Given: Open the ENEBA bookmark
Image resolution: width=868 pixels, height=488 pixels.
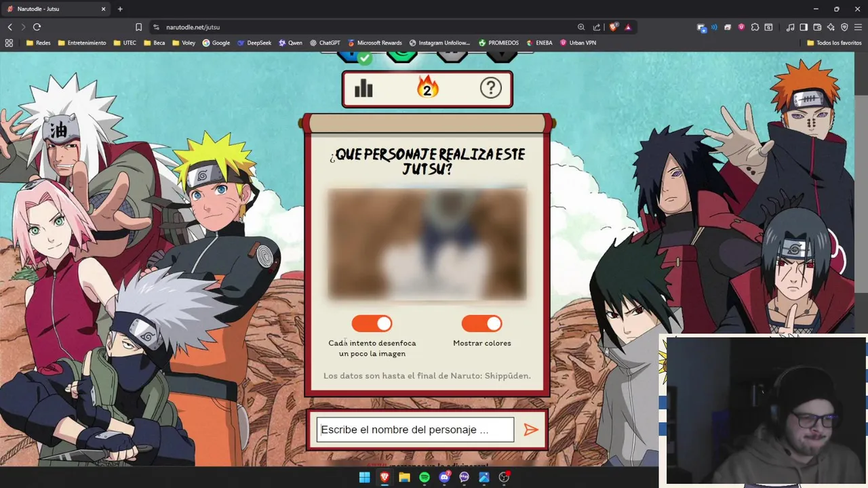Looking at the screenshot, I should coord(539,43).
